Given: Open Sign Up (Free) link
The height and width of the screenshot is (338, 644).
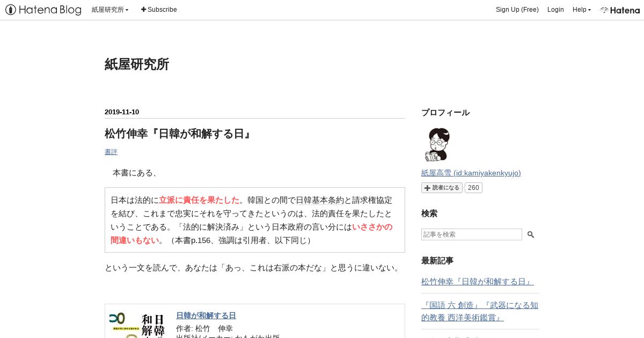Looking at the screenshot, I should [517, 10].
